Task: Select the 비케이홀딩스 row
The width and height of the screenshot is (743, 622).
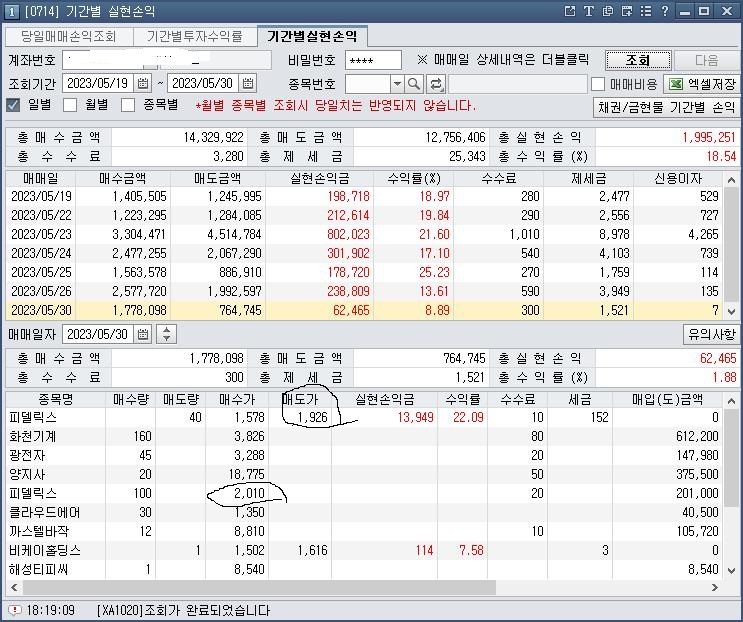Action: click(x=364, y=550)
